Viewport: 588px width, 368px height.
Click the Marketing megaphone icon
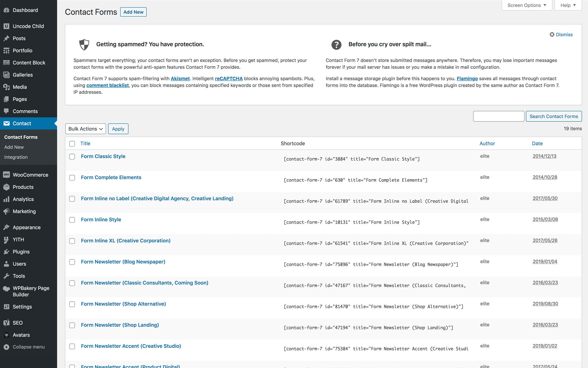[6, 211]
